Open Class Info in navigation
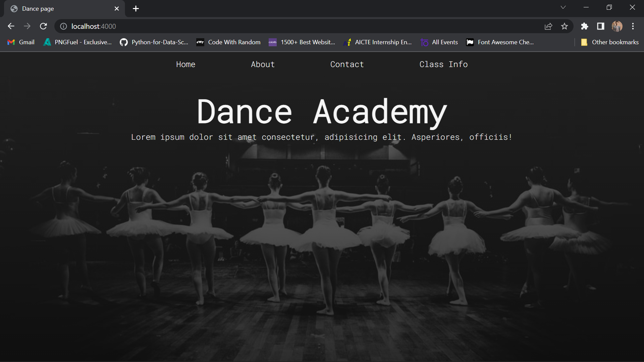Screen dimensions: 644x362 point(443,64)
